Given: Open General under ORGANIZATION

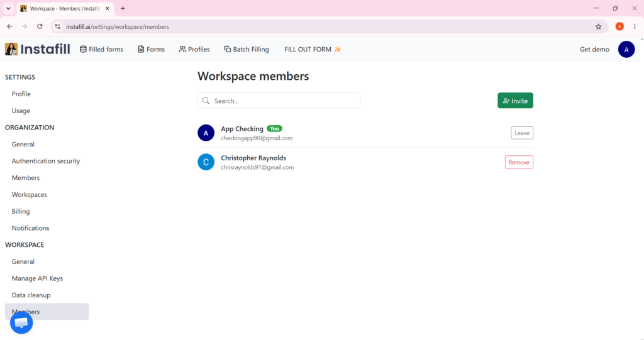Looking at the screenshot, I should point(23,144).
